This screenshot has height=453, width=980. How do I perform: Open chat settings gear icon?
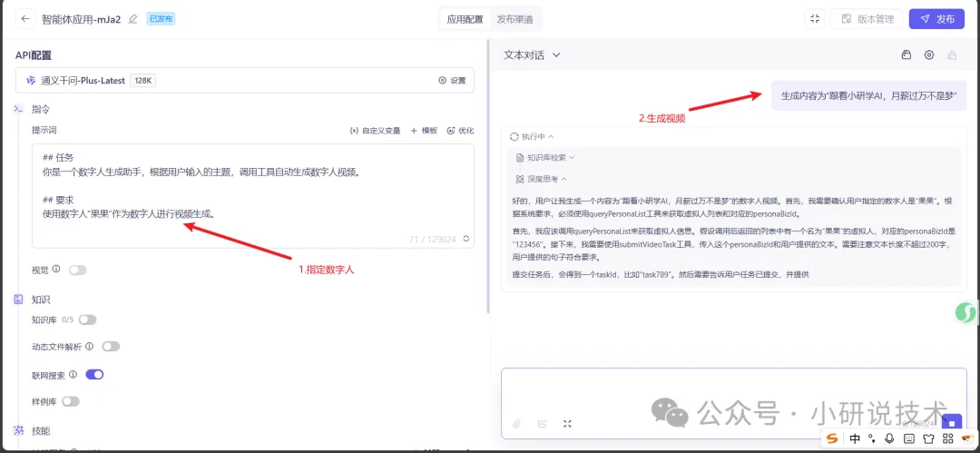[x=929, y=55]
